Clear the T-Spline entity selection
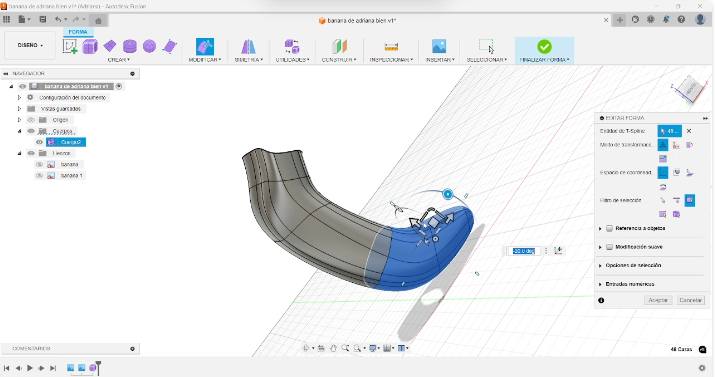This screenshot has width=715, height=377. tap(689, 131)
